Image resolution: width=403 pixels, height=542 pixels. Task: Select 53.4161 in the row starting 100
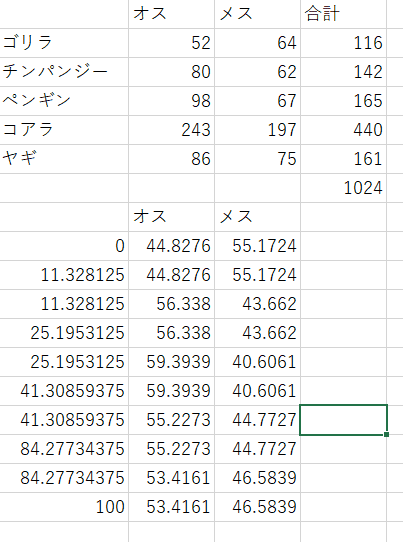[171, 508]
